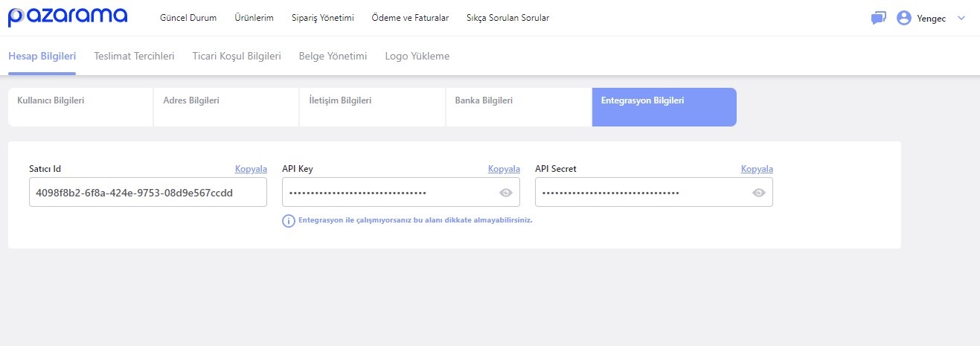This screenshot has height=346, width=980.
Task: Copy the API Secret via Kopyala
Action: pyautogui.click(x=757, y=169)
